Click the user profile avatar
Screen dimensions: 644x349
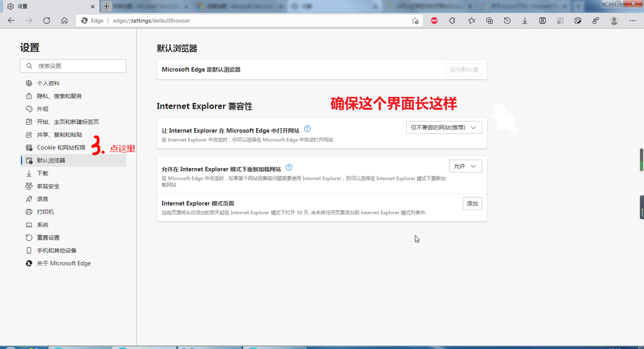pyautogui.click(x=614, y=21)
